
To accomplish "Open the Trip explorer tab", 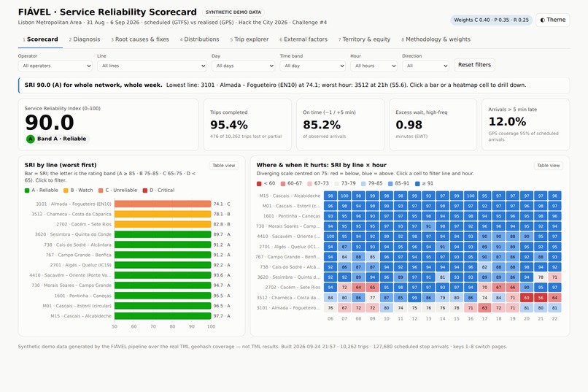I will [249, 39].
